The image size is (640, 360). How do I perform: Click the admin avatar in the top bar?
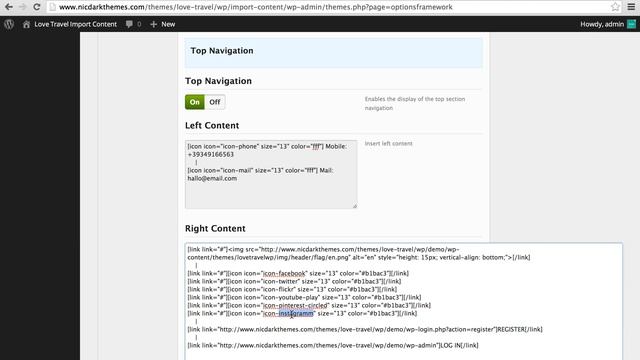click(x=631, y=24)
